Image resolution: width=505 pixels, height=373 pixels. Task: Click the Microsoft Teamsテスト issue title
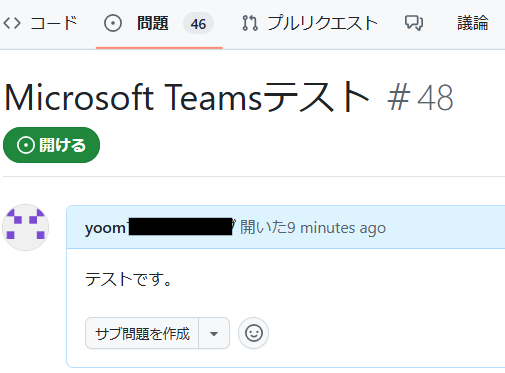click(187, 97)
